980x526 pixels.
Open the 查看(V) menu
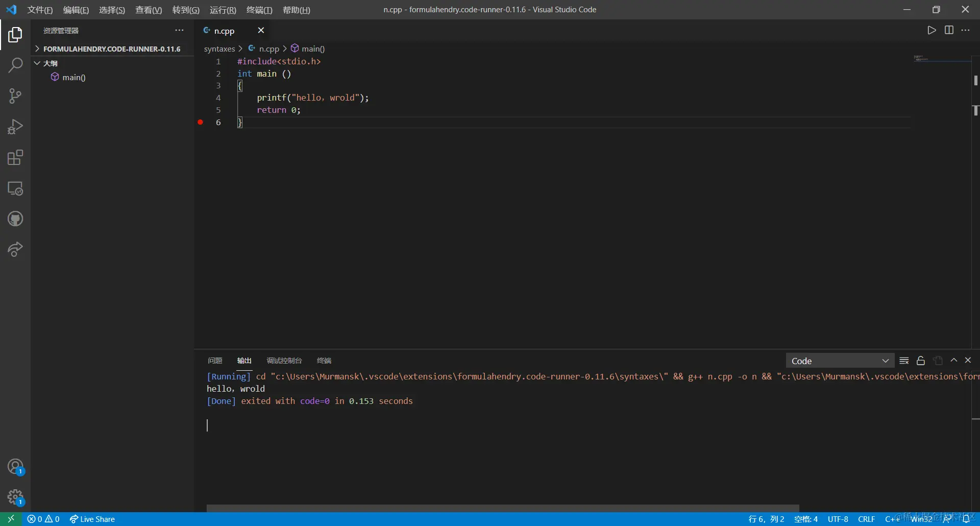coord(149,10)
